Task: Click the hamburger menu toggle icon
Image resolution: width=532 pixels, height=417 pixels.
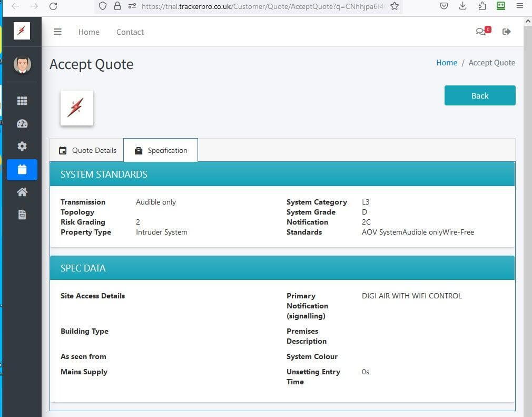Action: [x=58, y=32]
